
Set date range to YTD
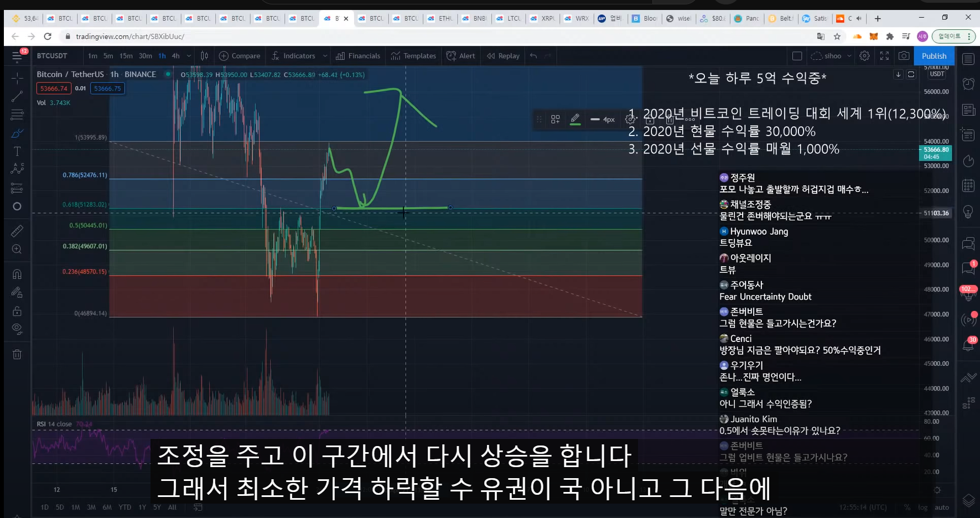[x=125, y=507]
